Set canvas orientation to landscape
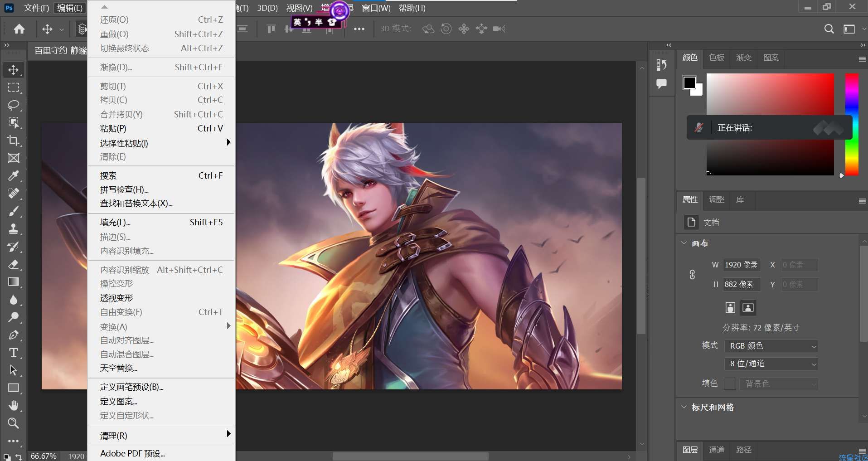Image resolution: width=868 pixels, height=461 pixels. [x=748, y=308]
